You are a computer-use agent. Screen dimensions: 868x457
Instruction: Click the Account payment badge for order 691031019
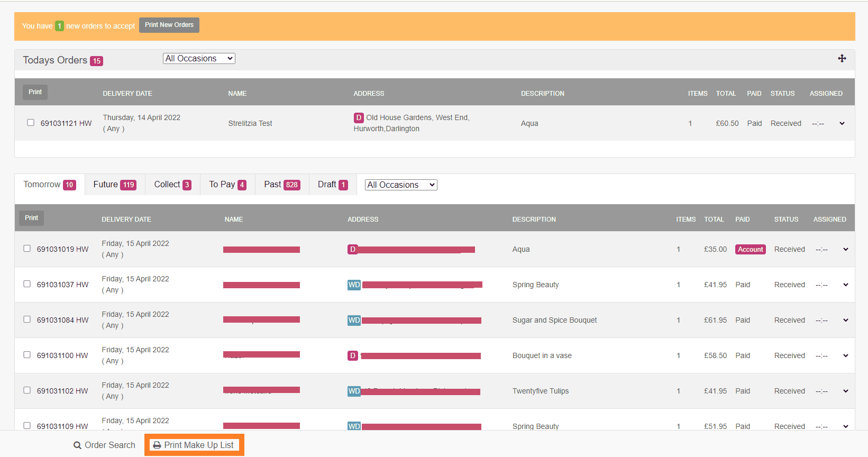pyautogui.click(x=751, y=249)
